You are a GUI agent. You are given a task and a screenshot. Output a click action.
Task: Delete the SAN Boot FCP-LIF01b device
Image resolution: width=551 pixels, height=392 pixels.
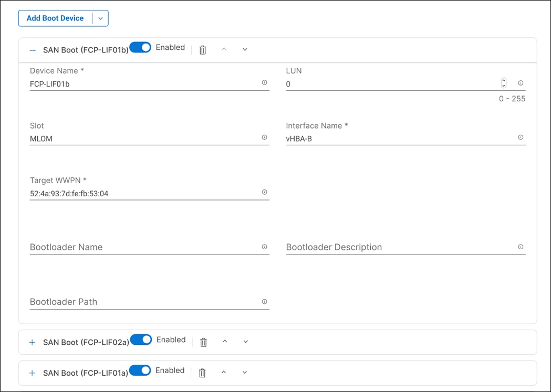click(x=203, y=49)
